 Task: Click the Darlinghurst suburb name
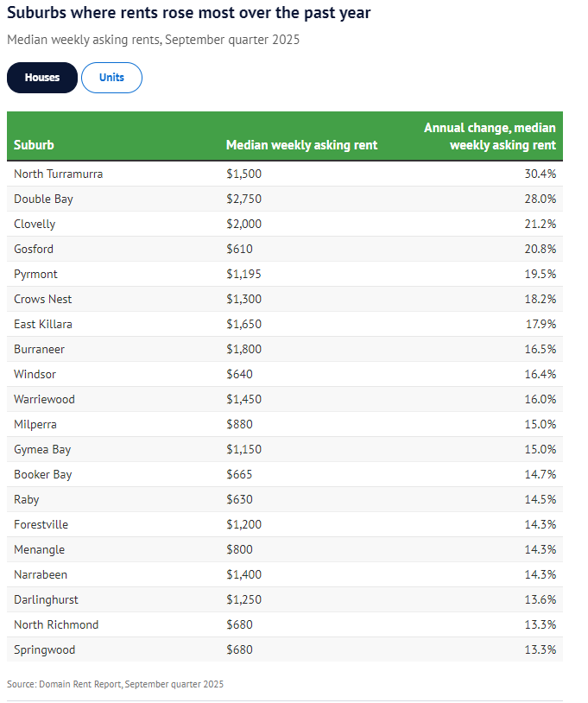47,599
